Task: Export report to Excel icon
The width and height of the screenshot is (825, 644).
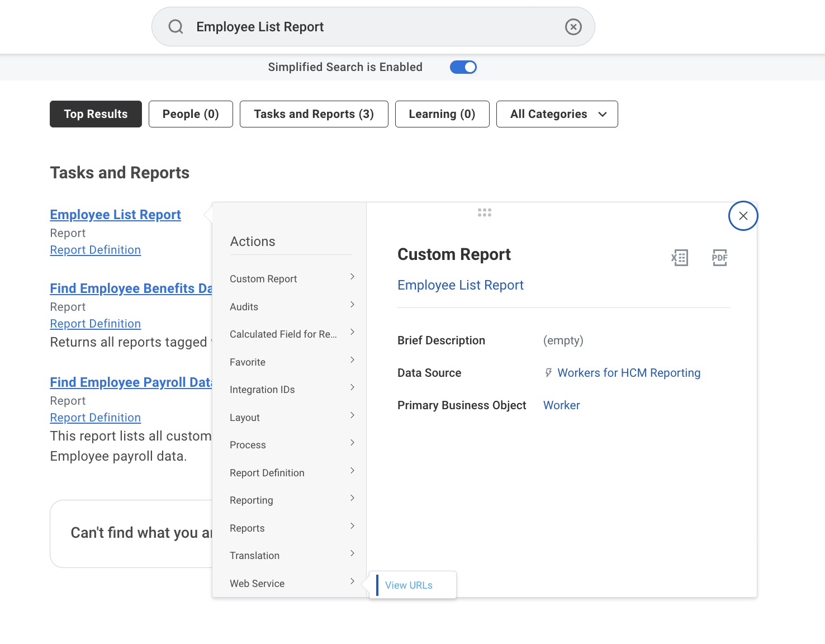Action: point(680,258)
